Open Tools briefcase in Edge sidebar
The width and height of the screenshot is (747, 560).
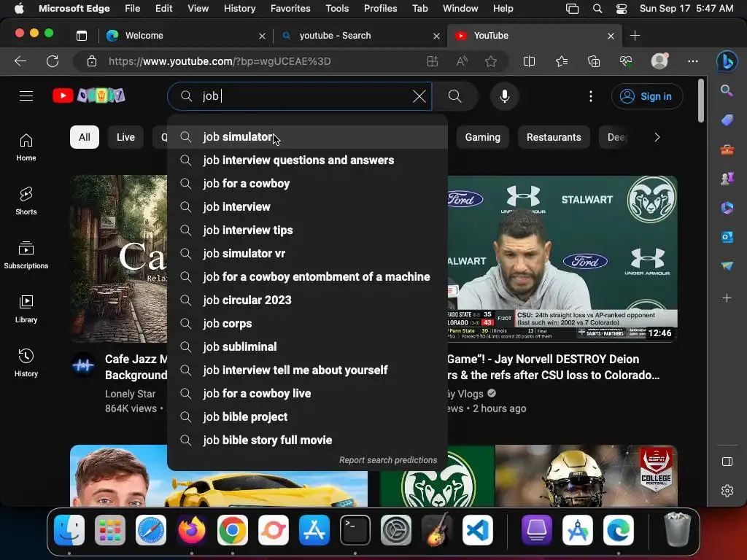point(727,149)
